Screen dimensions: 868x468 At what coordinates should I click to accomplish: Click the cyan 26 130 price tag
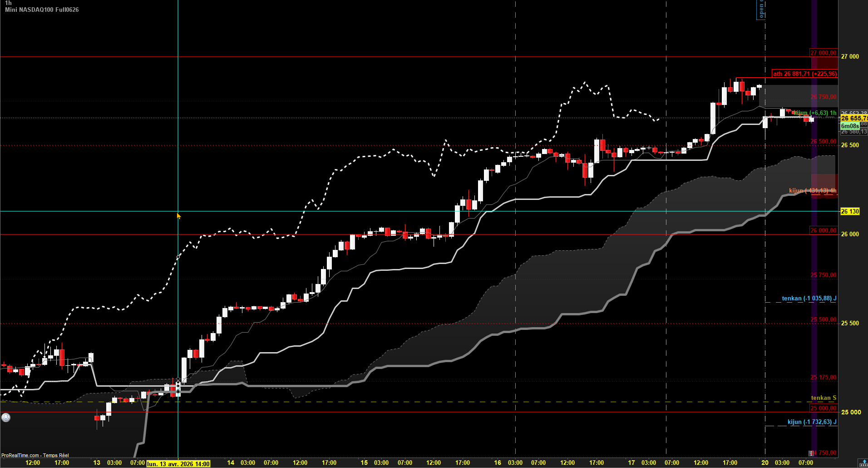850,211
